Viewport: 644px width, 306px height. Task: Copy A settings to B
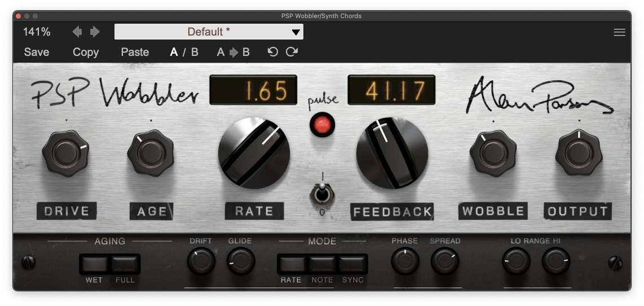point(233,53)
